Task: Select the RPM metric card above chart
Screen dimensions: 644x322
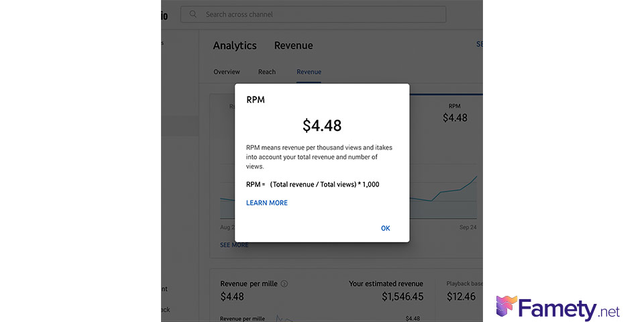Action: (x=455, y=113)
